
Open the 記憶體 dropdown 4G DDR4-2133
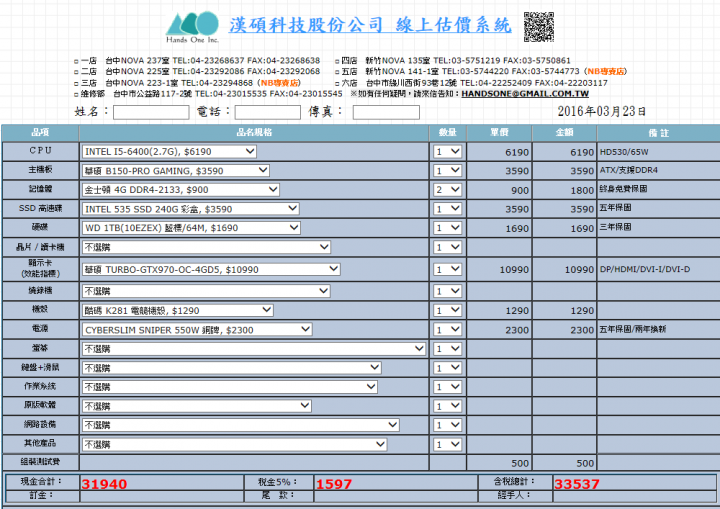(181, 190)
